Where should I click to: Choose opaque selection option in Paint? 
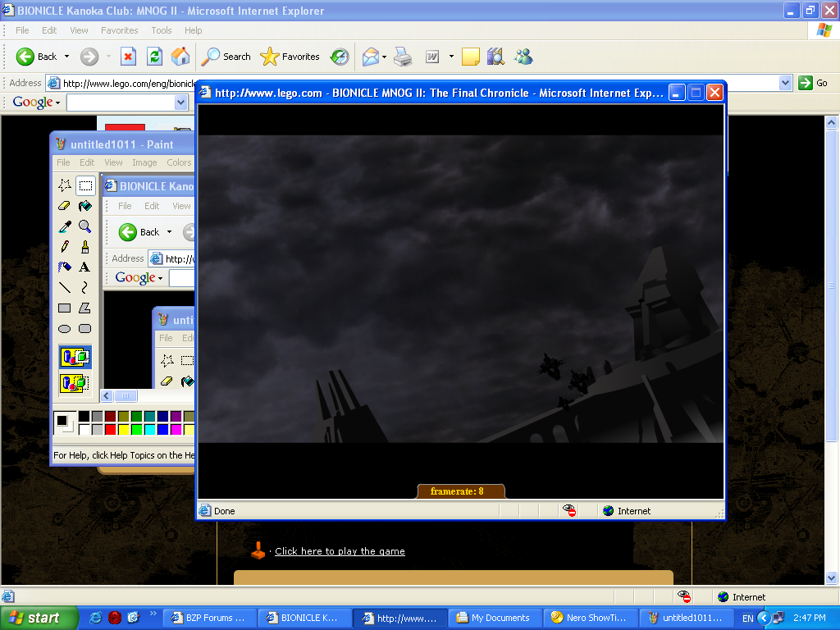75,357
